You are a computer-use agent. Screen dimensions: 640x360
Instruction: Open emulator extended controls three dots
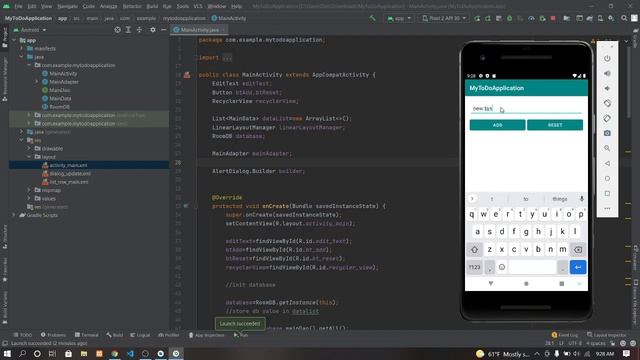607,209
